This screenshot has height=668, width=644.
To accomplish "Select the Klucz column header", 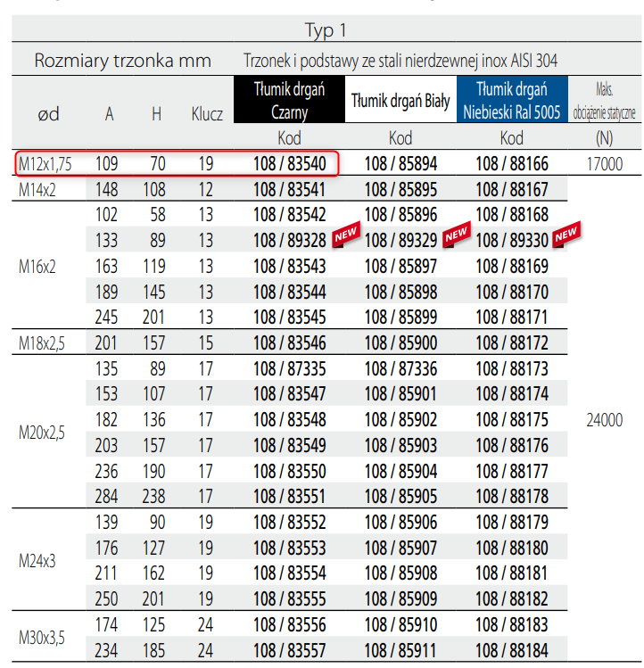I will click(x=207, y=114).
